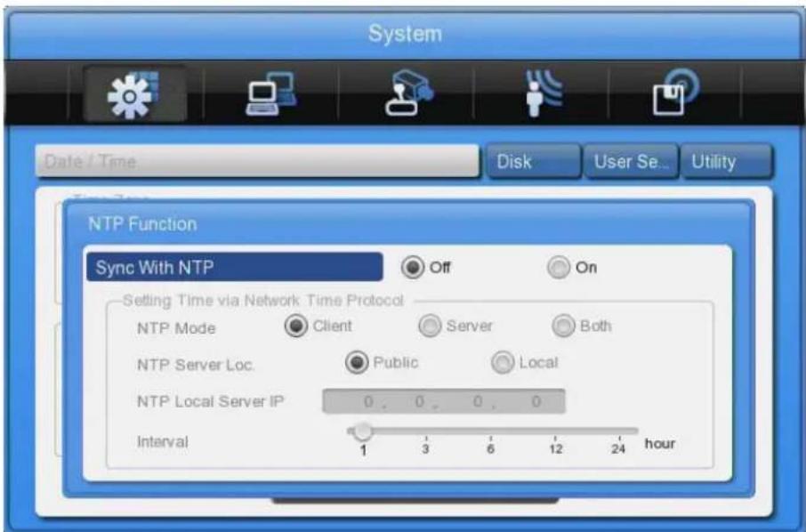
Task: Switch to the Utility tab
Action: coord(726,161)
